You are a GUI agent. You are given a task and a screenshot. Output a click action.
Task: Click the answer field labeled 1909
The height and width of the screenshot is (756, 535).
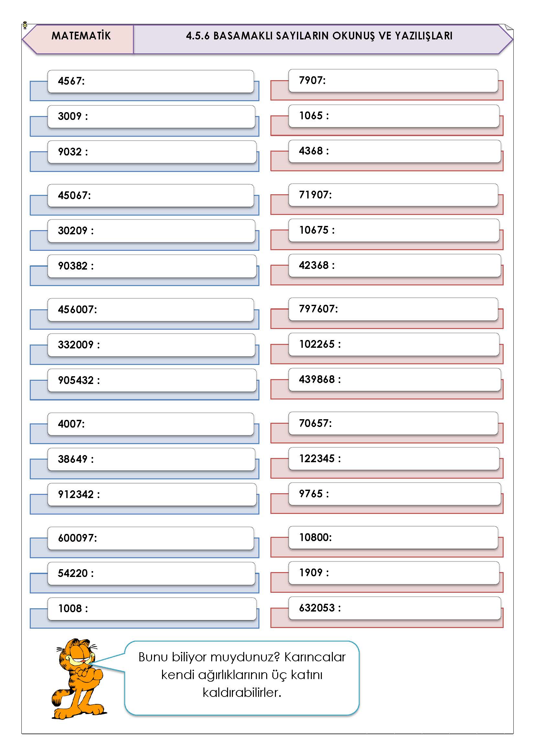[x=394, y=573]
